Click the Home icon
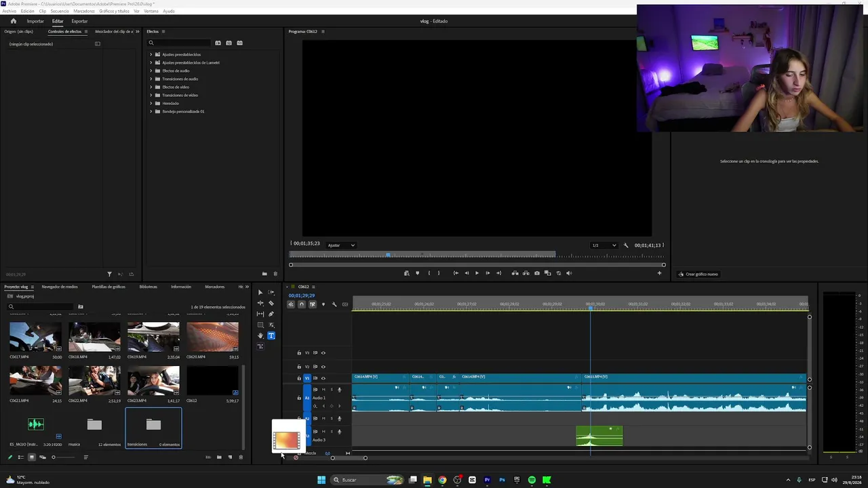The width and height of the screenshot is (868, 488). coord(13,21)
